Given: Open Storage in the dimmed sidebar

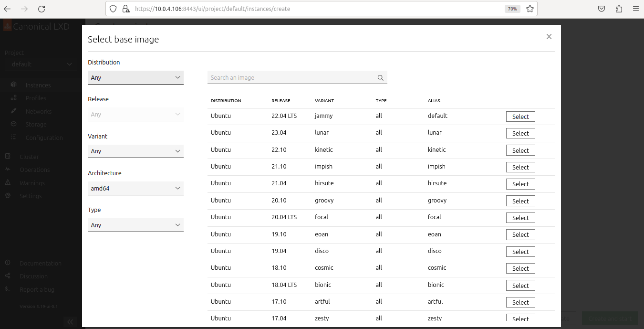Looking at the screenshot, I should pyautogui.click(x=36, y=124).
